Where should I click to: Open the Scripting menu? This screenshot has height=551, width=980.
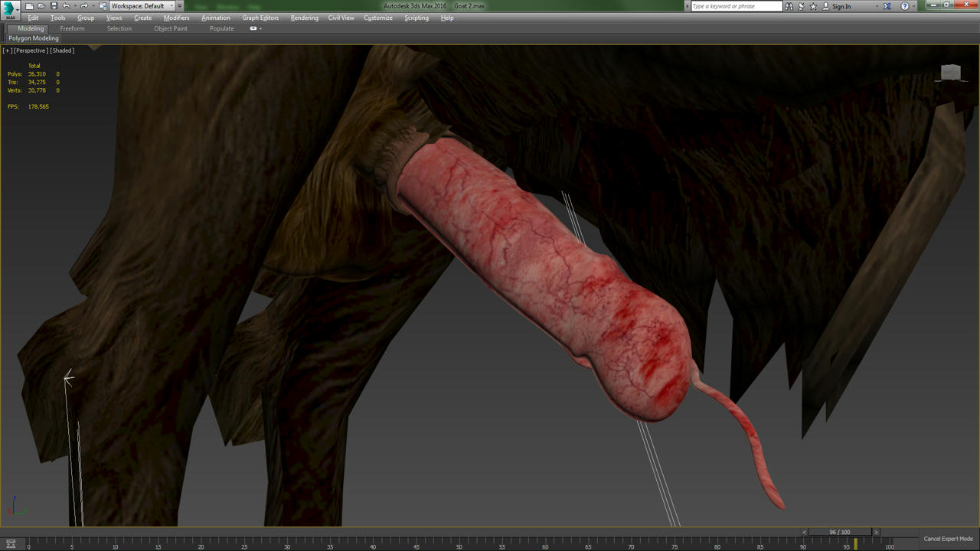[416, 18]
